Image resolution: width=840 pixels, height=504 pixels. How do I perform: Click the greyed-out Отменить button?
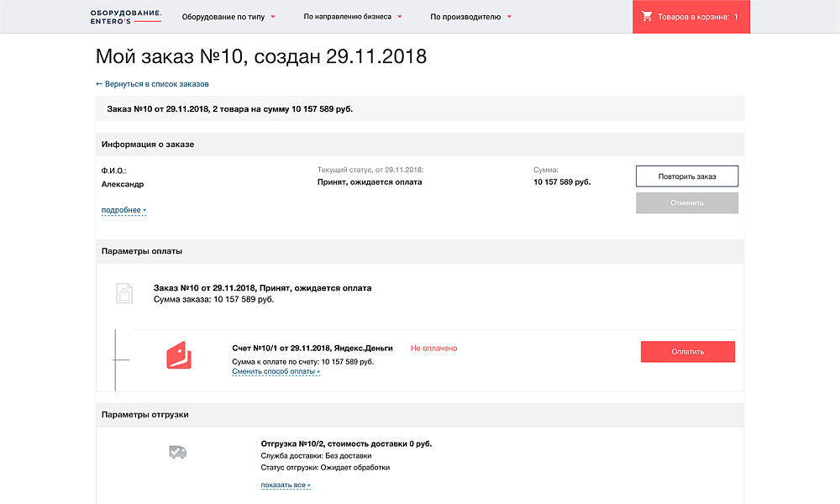[x=687, y=202]
